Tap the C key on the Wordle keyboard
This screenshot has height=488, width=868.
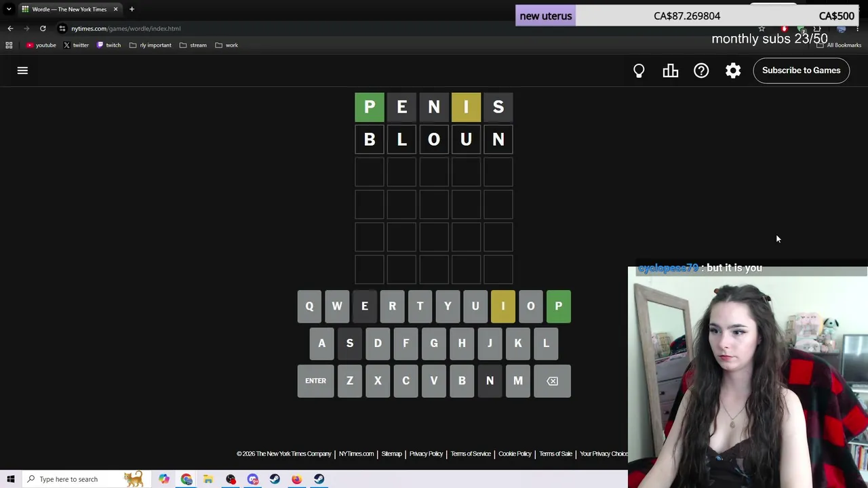click(406, 381)
